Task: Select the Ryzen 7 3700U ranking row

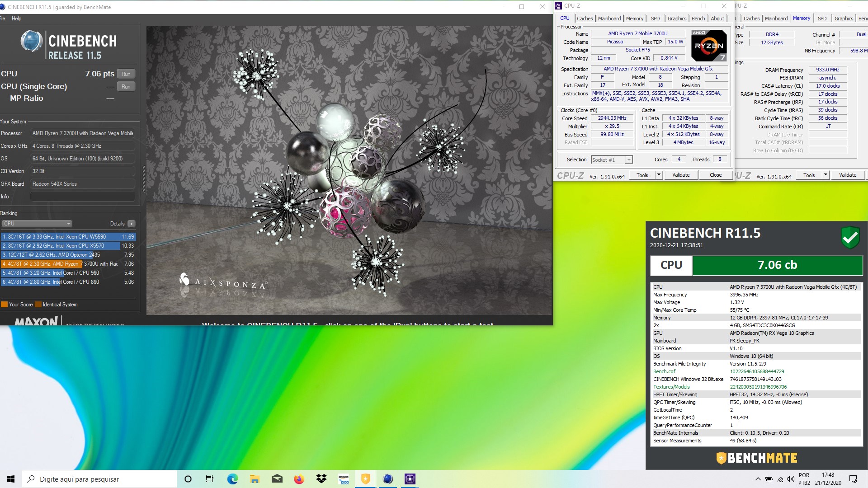Action: pyautogui.click(x=68, y=264)
